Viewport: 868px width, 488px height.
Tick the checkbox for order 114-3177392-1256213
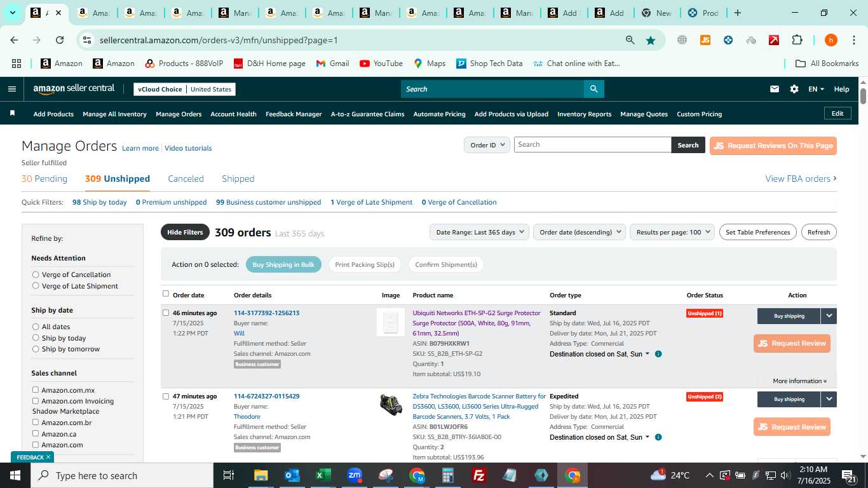point(166,313)
